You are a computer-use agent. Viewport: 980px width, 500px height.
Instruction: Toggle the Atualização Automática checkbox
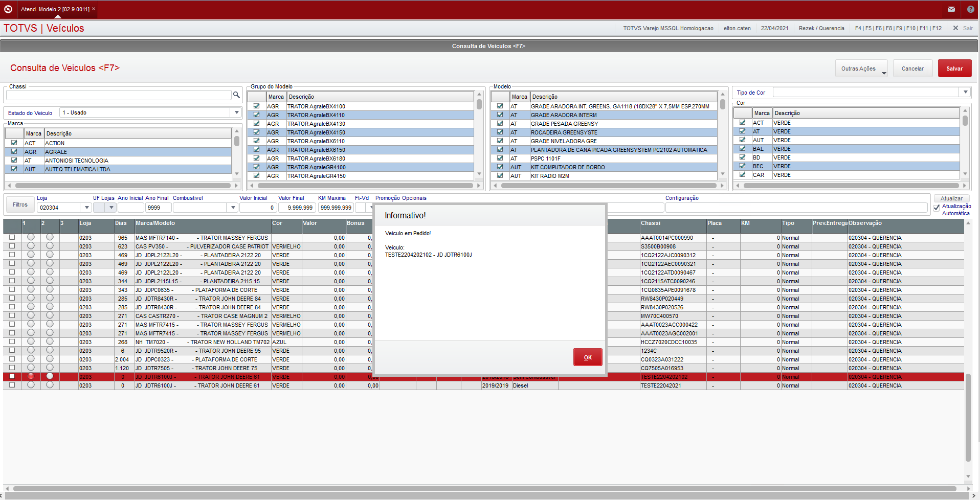[937, 208]
